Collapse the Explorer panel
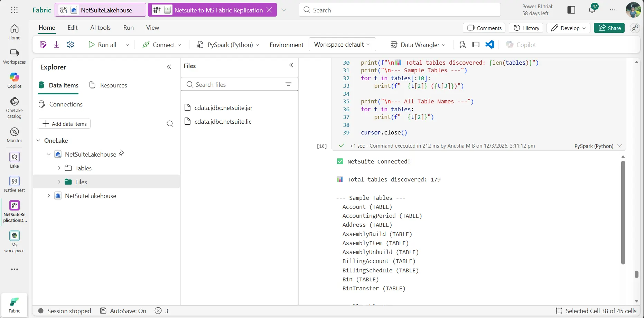 pyautogui.click(x=169, y=67)
